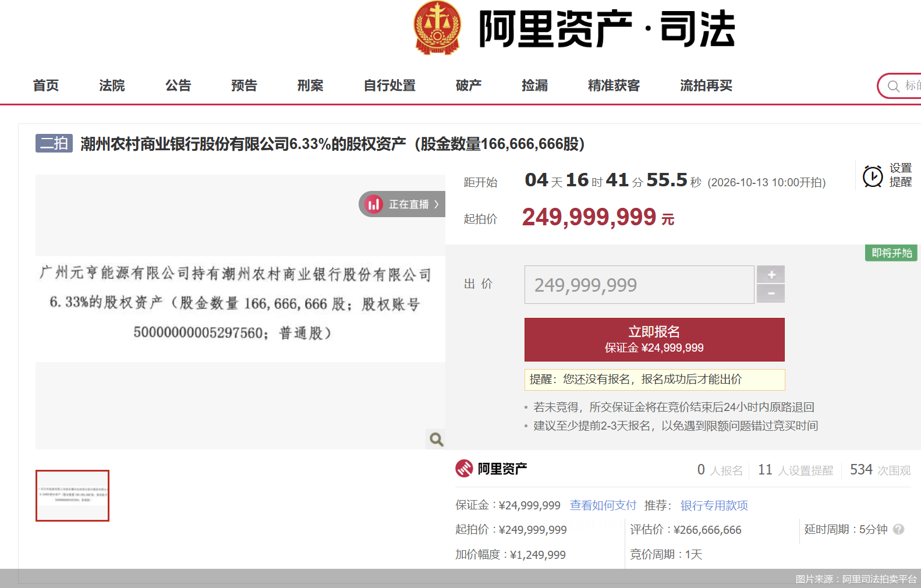Screen dimensions: 921x588
Task: Open 精准获客 in the navigation
Action: (614, 86)
